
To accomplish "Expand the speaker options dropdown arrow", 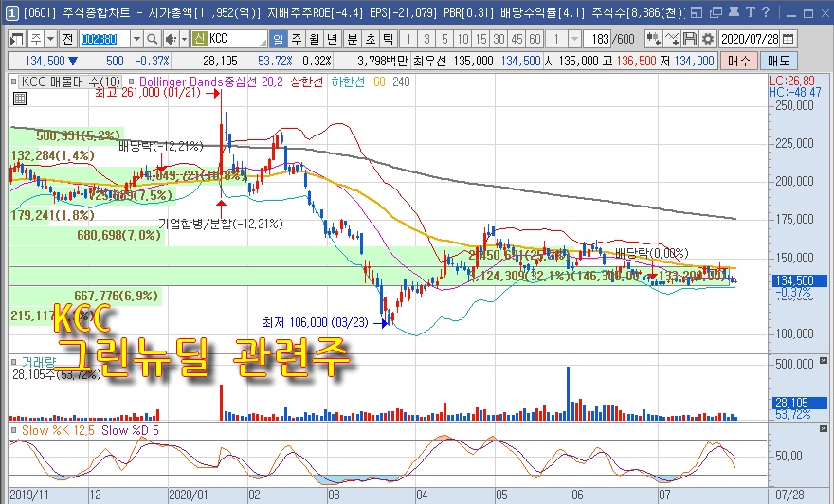I will [184, 39].
